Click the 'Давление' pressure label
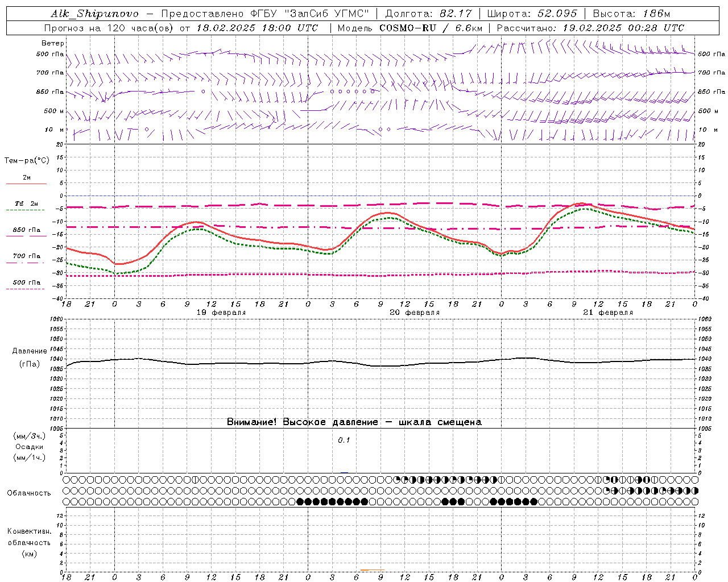This screenshot has height=582, width=728. tap(30, 351)
